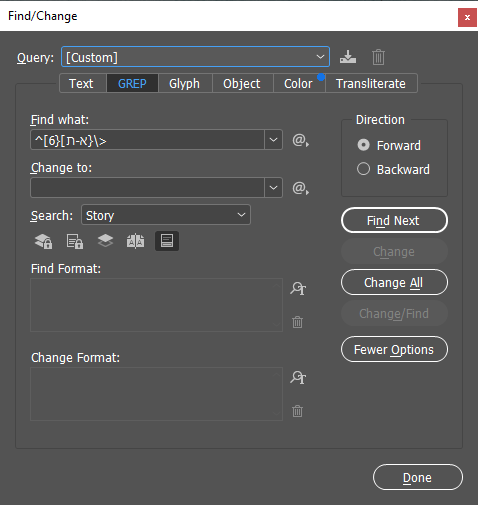Viewport: 478px width, 505px height.
Task: Toggle Include Locked Layers icon
Action: coord(43,241)
